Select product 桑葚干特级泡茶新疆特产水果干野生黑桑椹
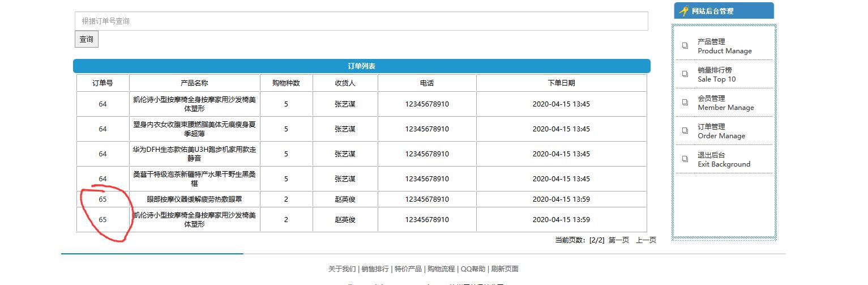Image resolution: width=868 pixels, height=285 pixels. point(194,179)
